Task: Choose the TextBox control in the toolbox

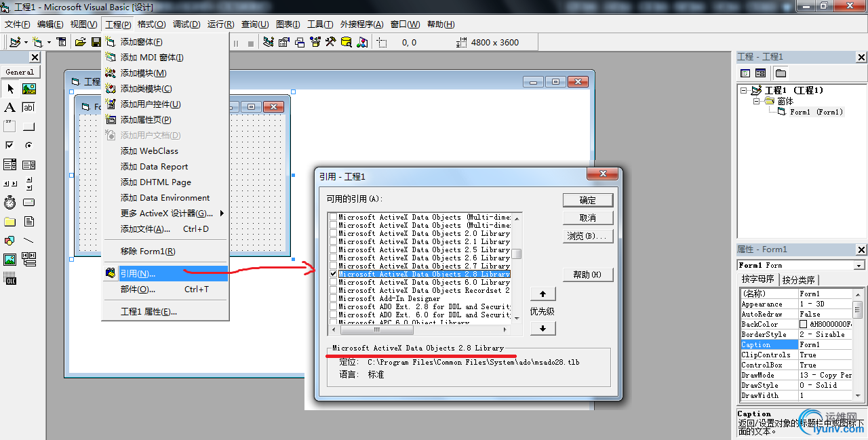Action: (29, 108)
